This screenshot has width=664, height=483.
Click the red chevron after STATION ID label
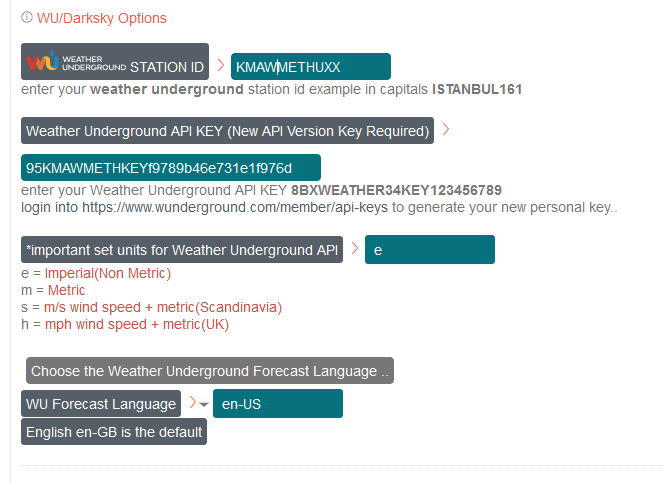pyautogui.click(x=221, y=65)
